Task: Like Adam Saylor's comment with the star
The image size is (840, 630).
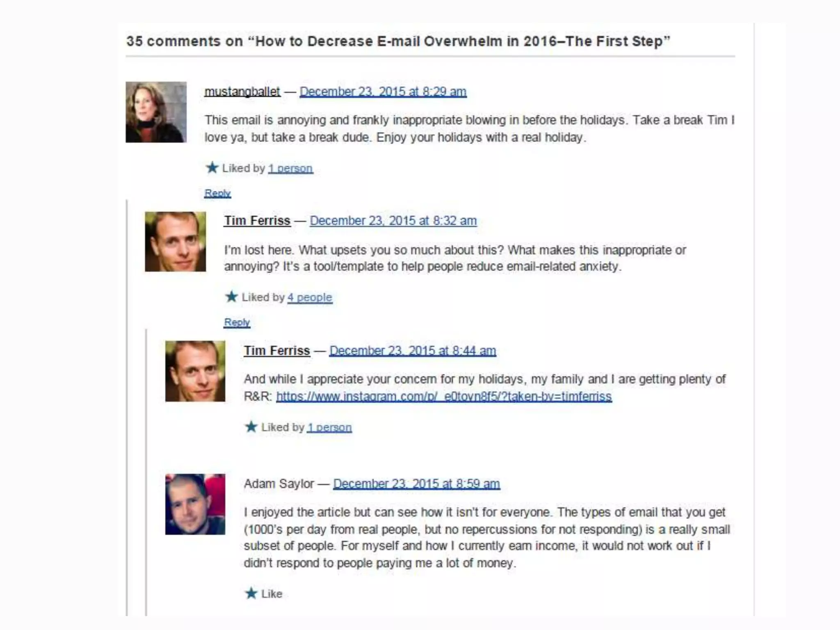Action: coord(251,593)
